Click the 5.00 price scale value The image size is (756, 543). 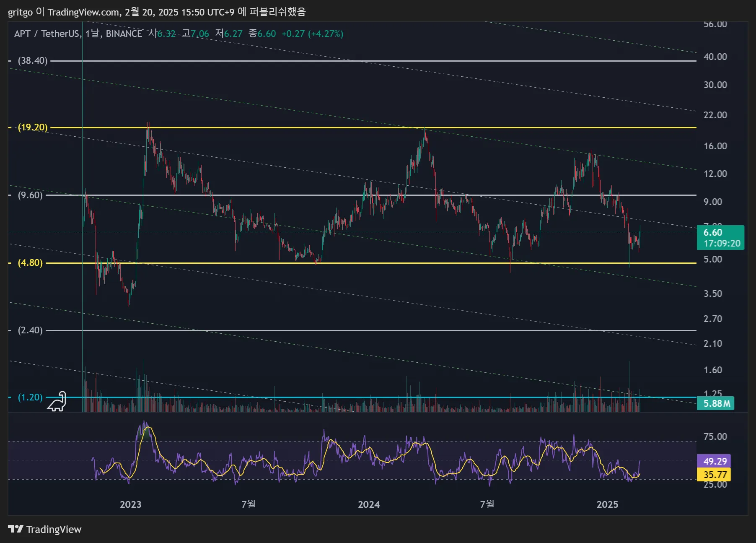(713, 259)
